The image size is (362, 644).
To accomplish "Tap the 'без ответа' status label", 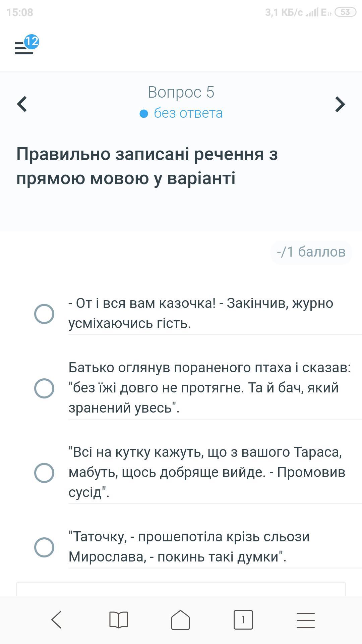I will coord(188,113).
